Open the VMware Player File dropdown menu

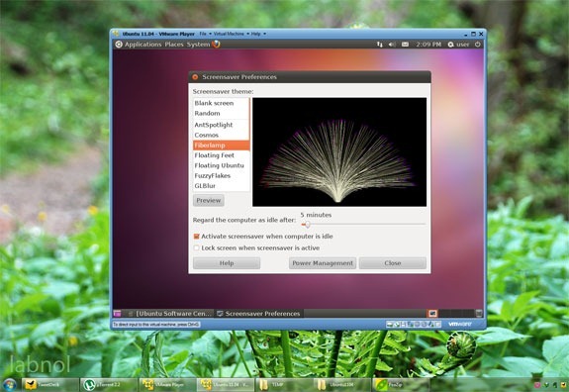[x=205, y=34]
